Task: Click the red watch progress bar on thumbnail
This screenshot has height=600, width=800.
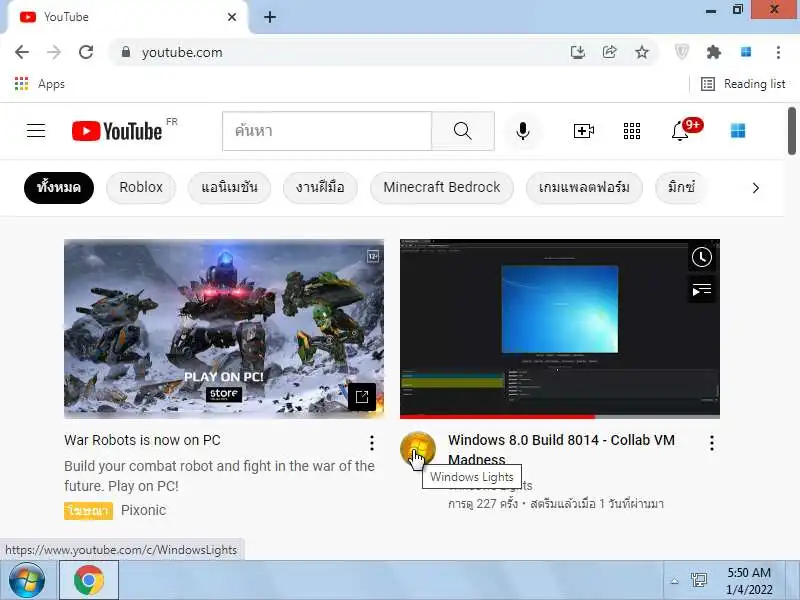Action: [497, 417]
